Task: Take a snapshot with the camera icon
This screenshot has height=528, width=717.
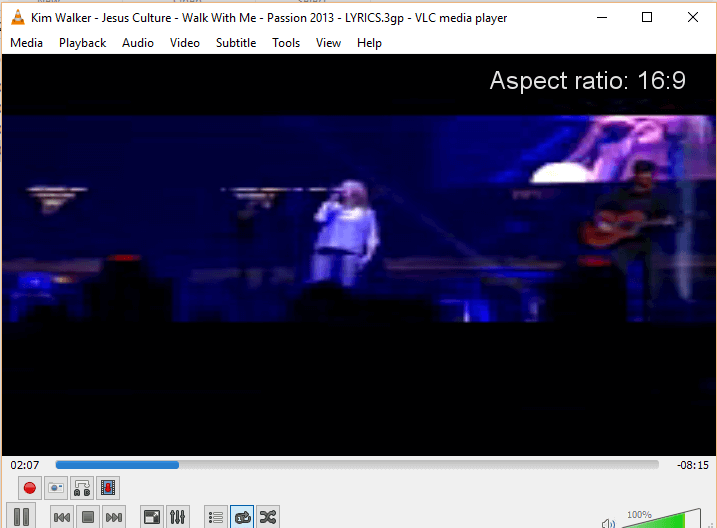Action: tap(56, 488)
